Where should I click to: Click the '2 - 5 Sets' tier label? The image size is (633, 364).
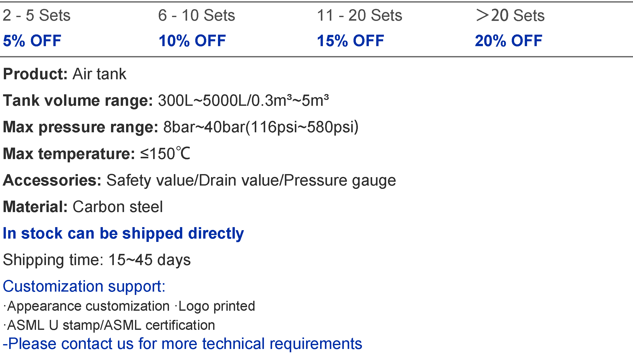[36, 15]
